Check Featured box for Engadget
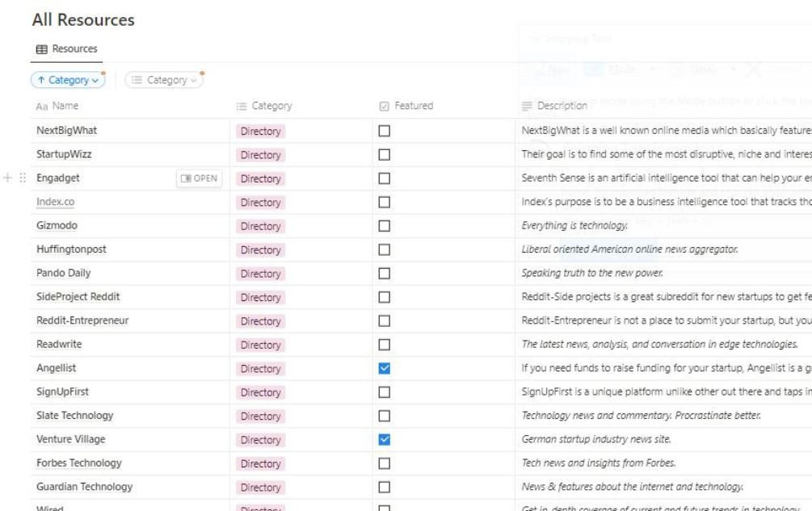Screen dimensions: 812x511 click(385, 178)
